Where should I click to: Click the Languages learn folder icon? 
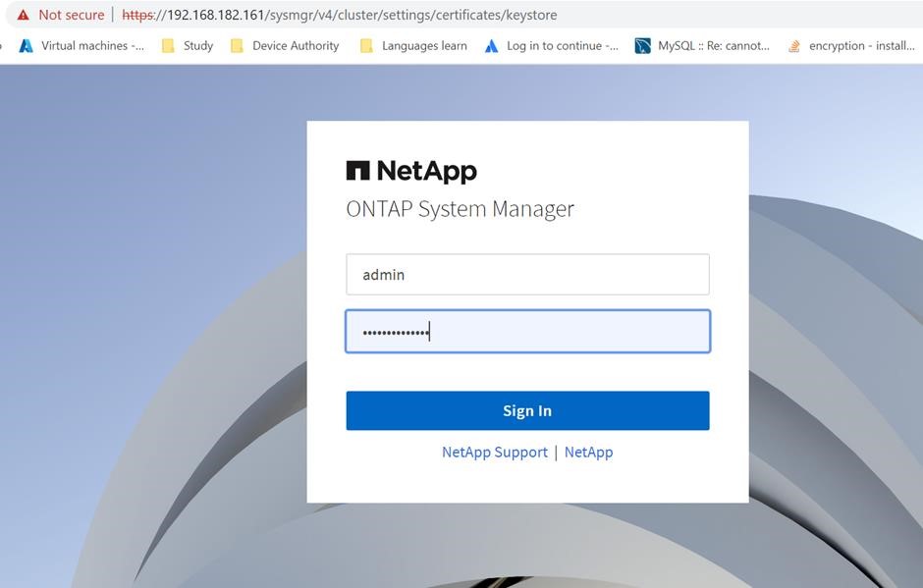coord(366,46)
